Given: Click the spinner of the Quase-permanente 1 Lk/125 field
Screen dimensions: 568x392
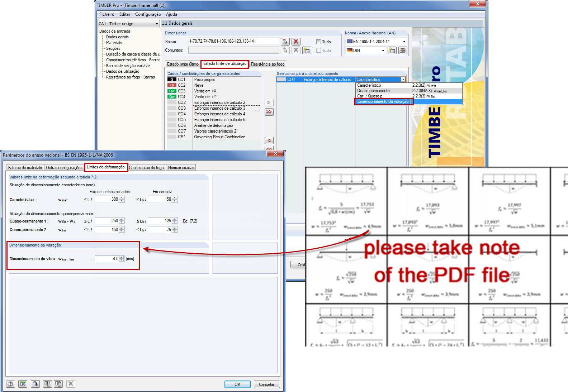Looking at the screenshot, I should [x=175, y=221].
